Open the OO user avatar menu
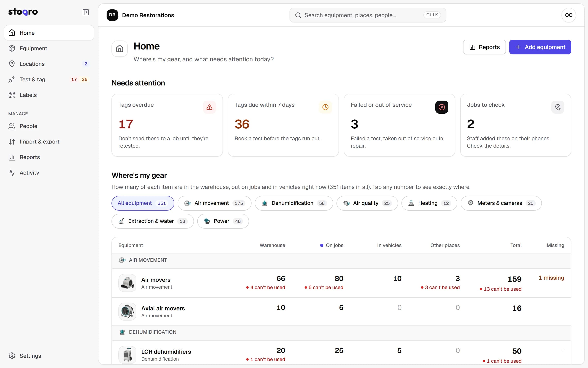588x368 pixels. 568,15
